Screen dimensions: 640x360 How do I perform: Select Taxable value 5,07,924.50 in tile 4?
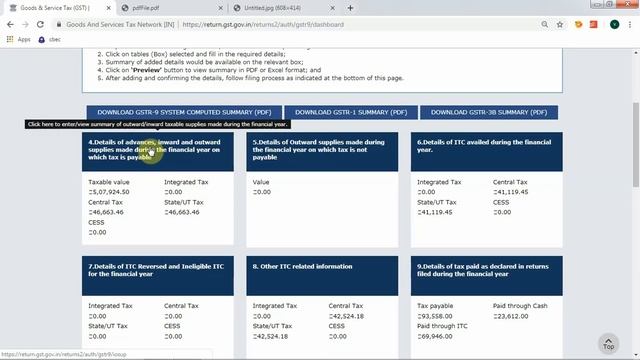pyautogui.click(x=109, y=192)
